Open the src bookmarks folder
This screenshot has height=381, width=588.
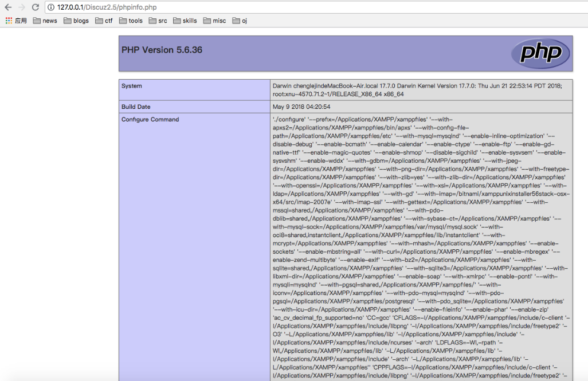click(x=158, y=21)
